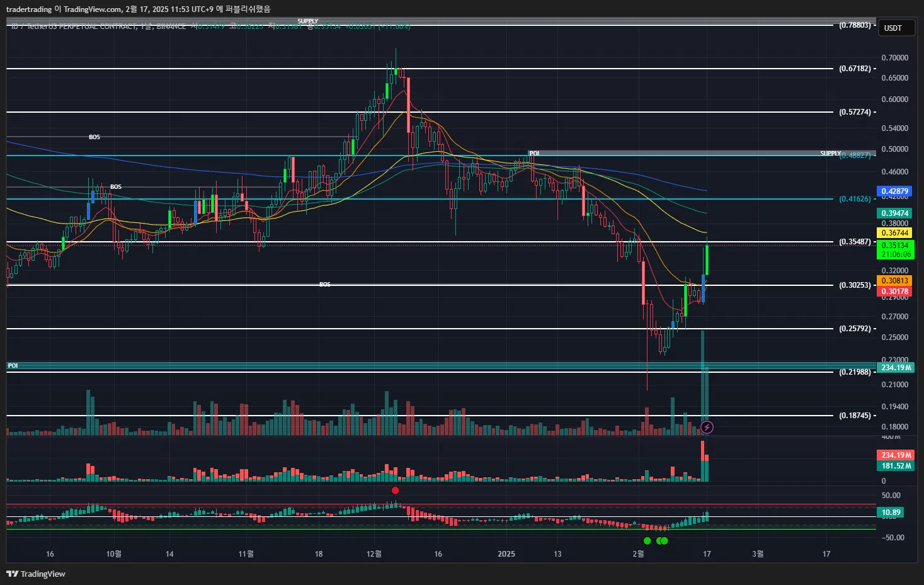Click the red 234.19M volume label
924x585 pixels.
896,455
